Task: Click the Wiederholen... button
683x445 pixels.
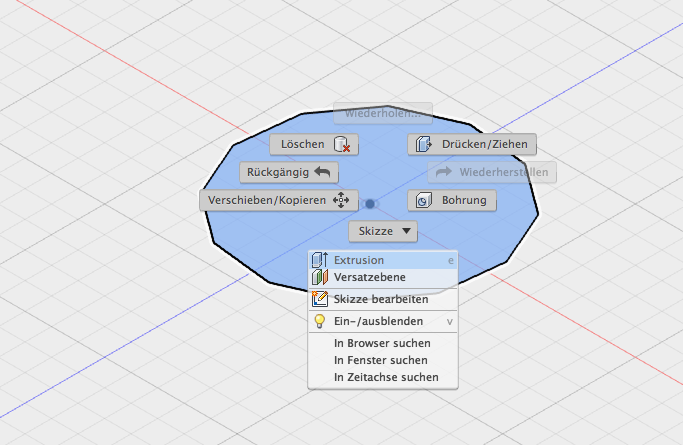Action: click(x=383, y=113)
